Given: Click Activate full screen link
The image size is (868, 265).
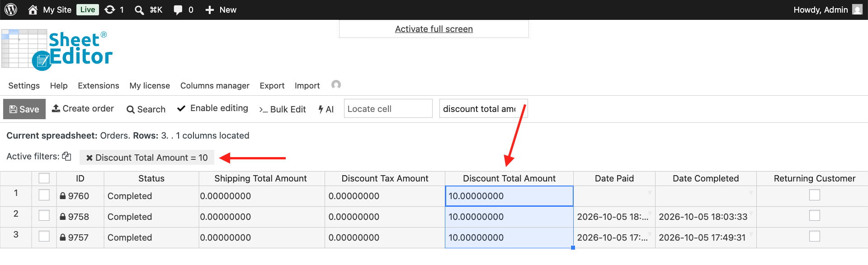Looking at the screenshot, I should pos(434,29).
